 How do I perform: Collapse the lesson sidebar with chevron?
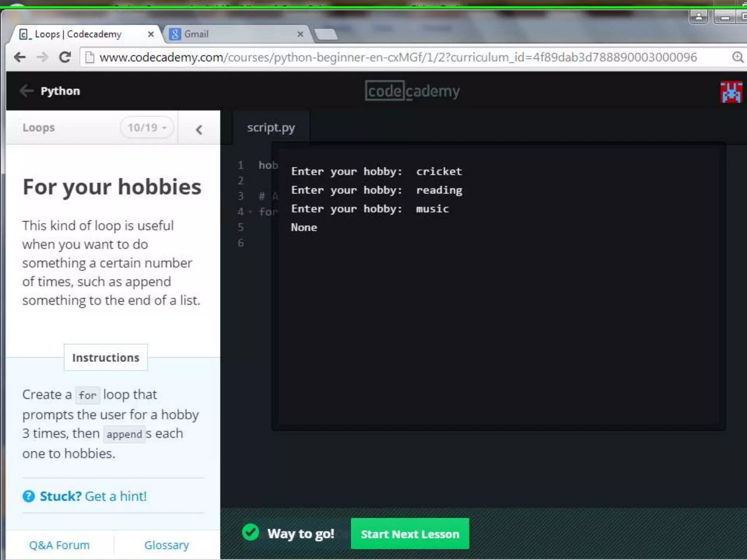(x=199, y=129)
